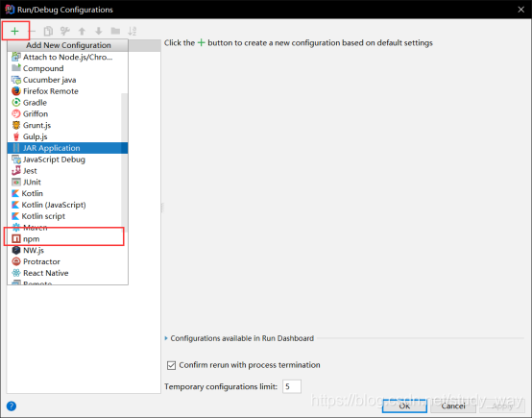532x418 pixels.
Task: Click the Grunt.js icon
Action: 16,125
